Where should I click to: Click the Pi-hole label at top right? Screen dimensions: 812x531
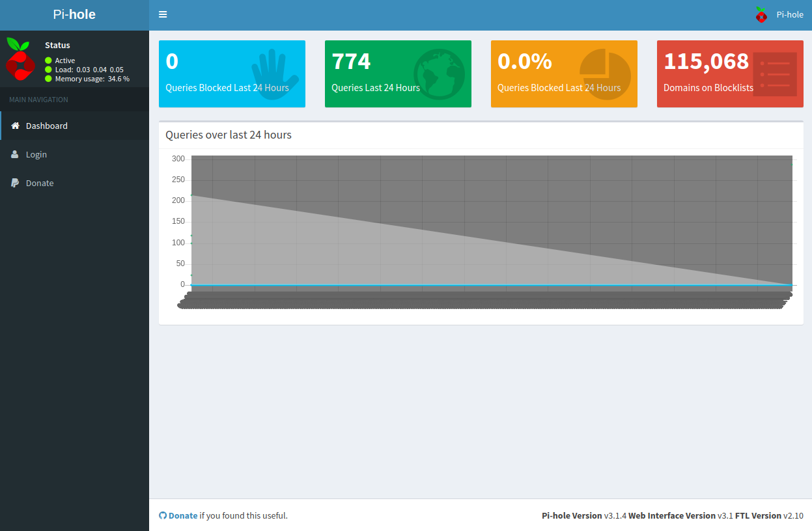point(790,14)
